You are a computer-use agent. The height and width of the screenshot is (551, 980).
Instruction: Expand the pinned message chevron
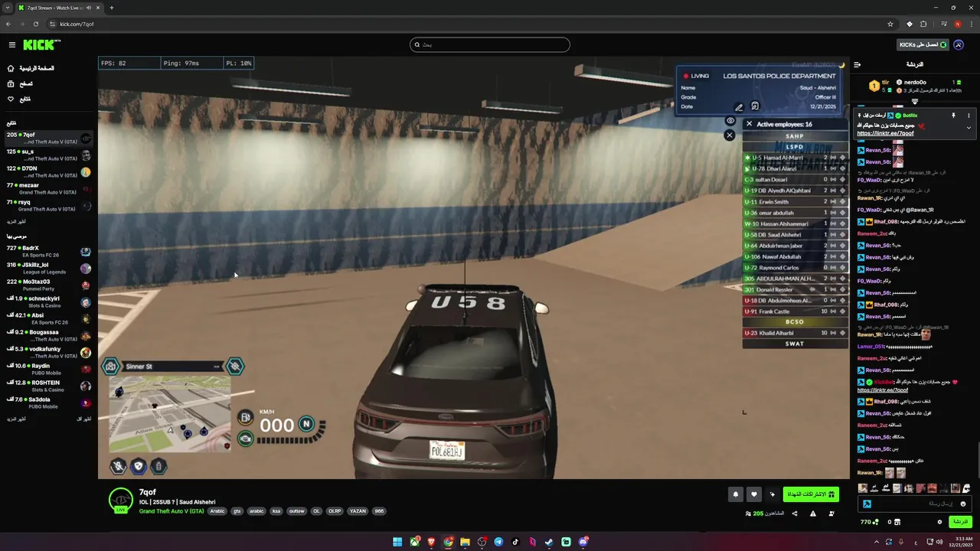tap(969, 128)
